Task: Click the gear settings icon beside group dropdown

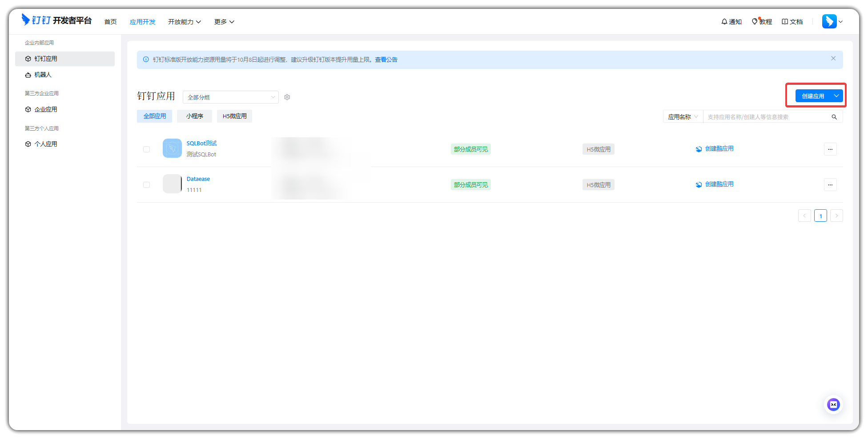Action: (287, 97)
